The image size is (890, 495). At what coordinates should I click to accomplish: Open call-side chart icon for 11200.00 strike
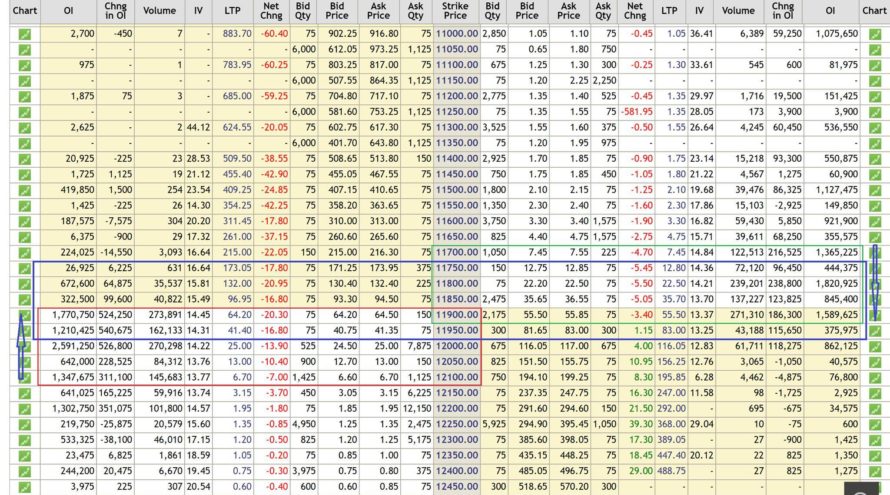[x=24, y=97]
